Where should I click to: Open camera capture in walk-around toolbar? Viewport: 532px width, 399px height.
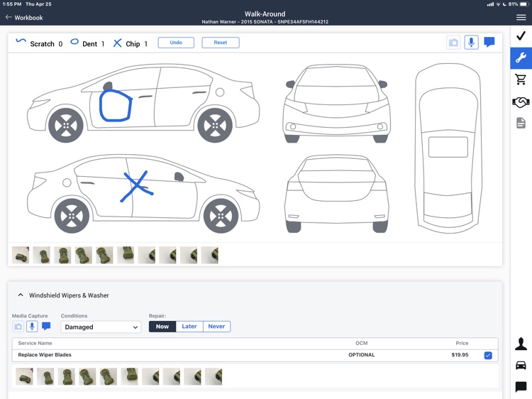click(453, 43)
